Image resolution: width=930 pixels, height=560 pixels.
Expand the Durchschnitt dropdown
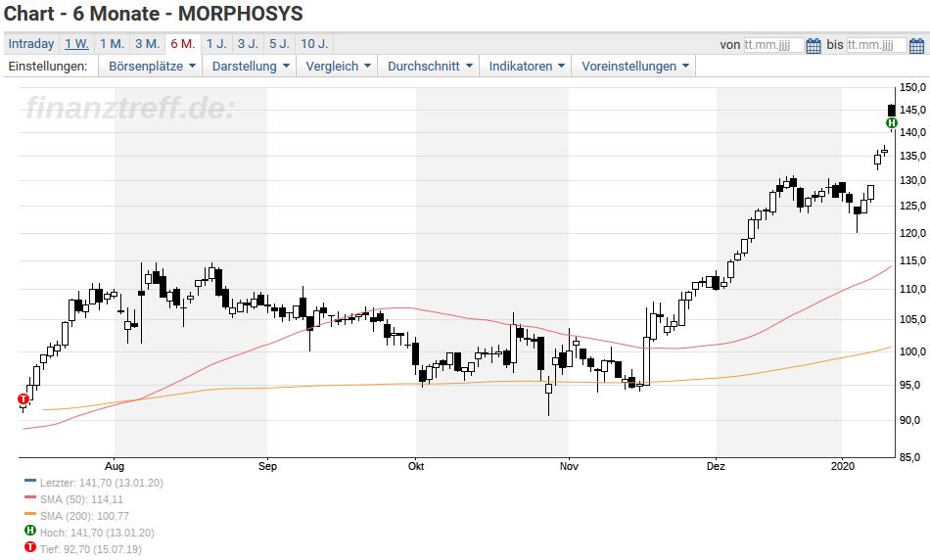430,66
